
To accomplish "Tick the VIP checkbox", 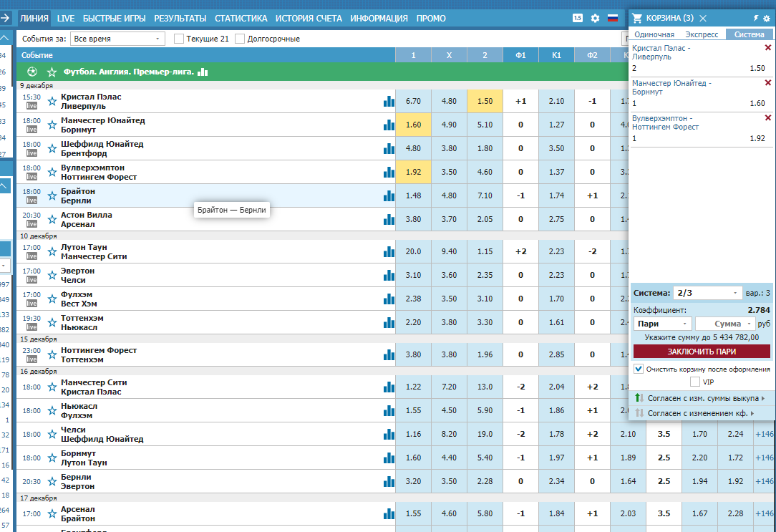I will pyautogui.click(x=695, y=382).
